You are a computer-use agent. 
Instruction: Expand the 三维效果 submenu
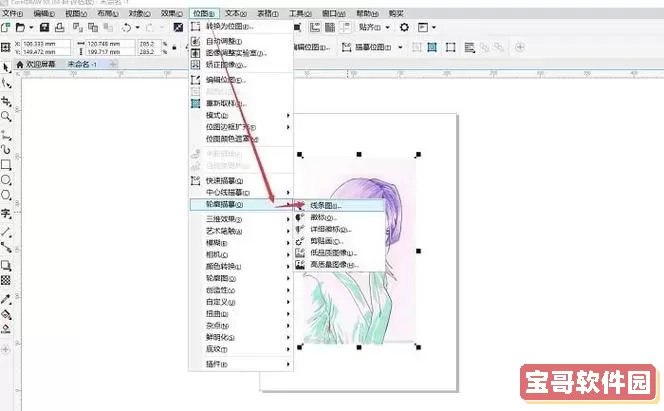point(241,219)
